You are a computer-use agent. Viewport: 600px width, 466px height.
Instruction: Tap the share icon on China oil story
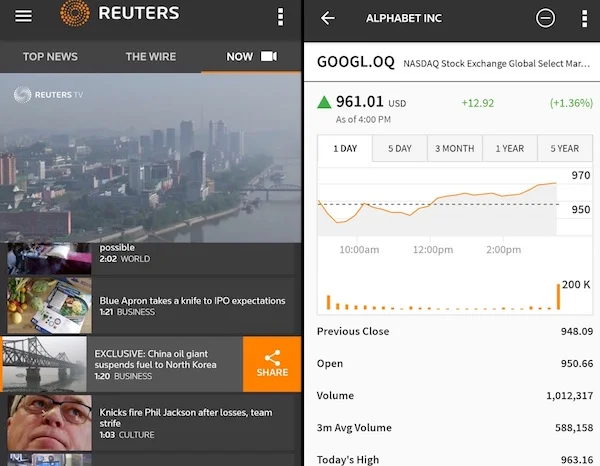coord(272,358)
